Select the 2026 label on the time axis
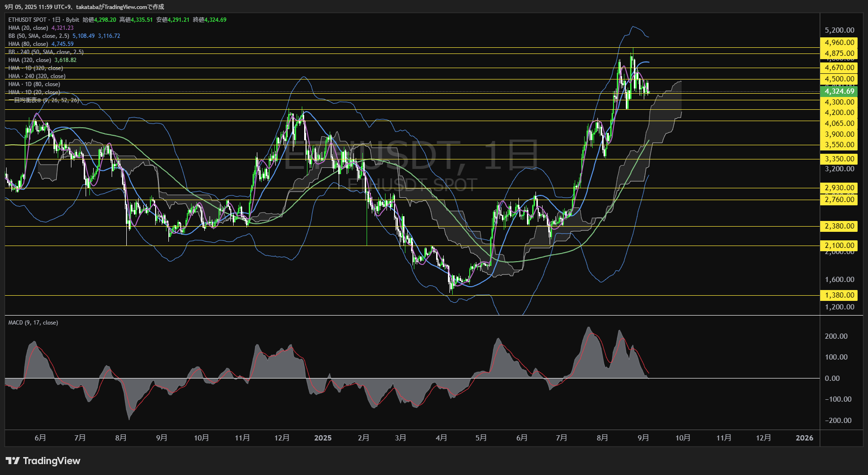This screenshot has width=868, height=475. [805, 438]
